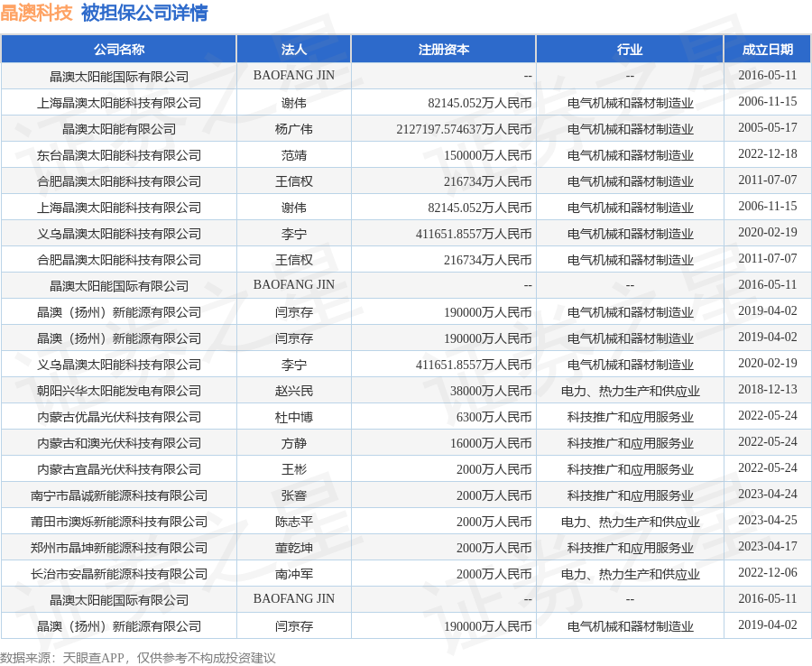This screenshot has height=666, width=812.
Task: Click the 数据来源 footer note
Action: pos(138,658)
